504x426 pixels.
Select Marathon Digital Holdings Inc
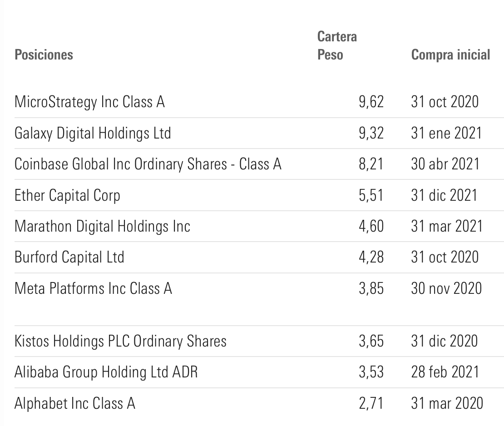[102, 226]
